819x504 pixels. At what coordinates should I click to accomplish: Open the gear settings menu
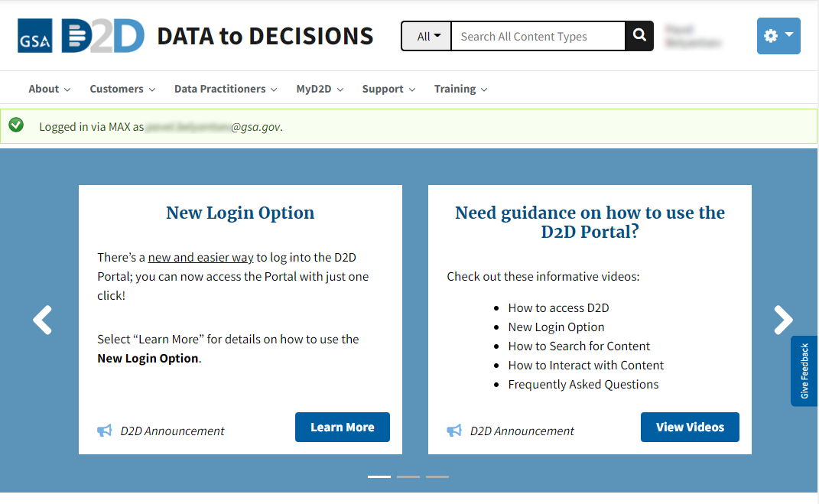click(x=778, y=36)
